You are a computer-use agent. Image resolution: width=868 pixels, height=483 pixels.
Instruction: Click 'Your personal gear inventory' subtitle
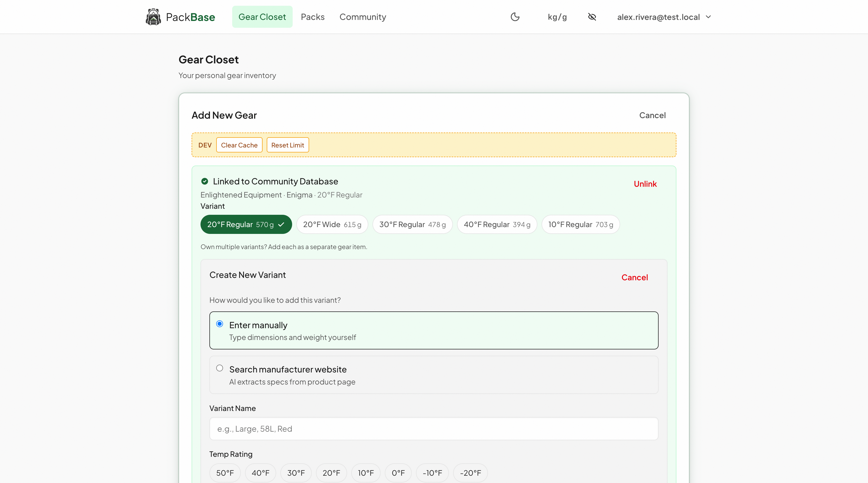coord(227,75)
